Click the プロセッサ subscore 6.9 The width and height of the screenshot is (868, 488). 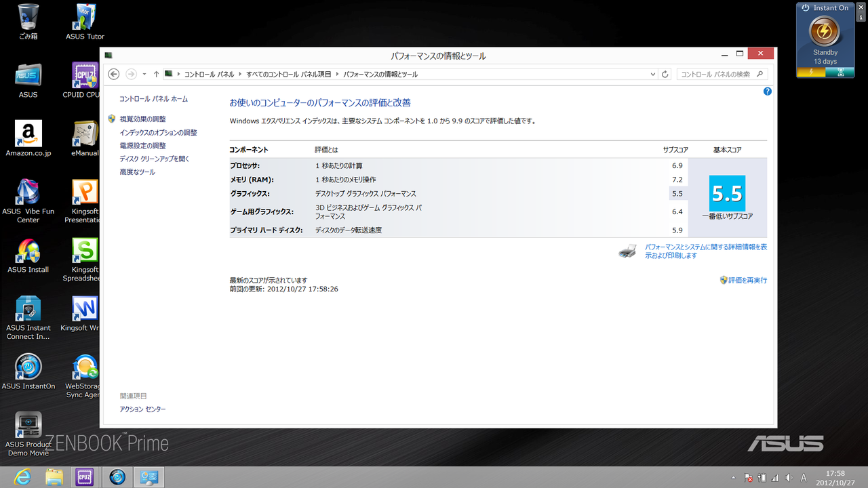[x=677, y=166]
